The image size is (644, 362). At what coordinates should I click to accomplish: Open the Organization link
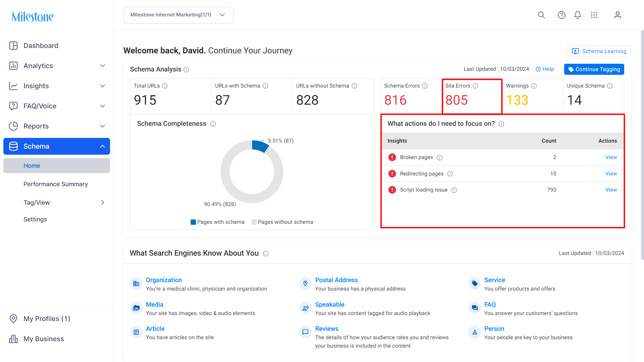click(164, 280)
